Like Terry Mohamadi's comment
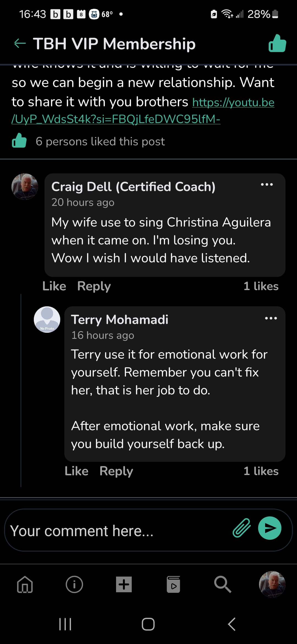This screenshot has width=297, height=644. (x=76, y=471)
